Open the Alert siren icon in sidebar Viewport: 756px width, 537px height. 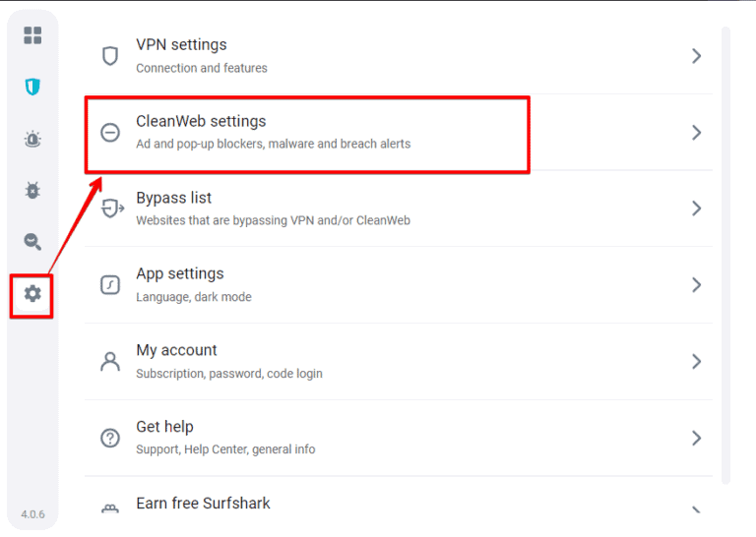32,140
